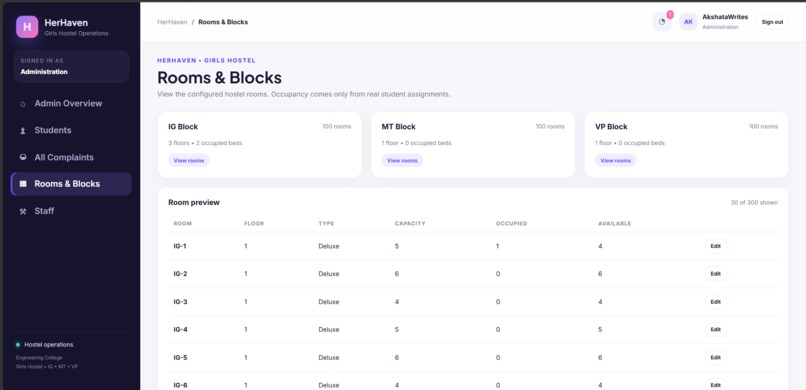
Task: Edit room IG-4
Action: point(716,329)
